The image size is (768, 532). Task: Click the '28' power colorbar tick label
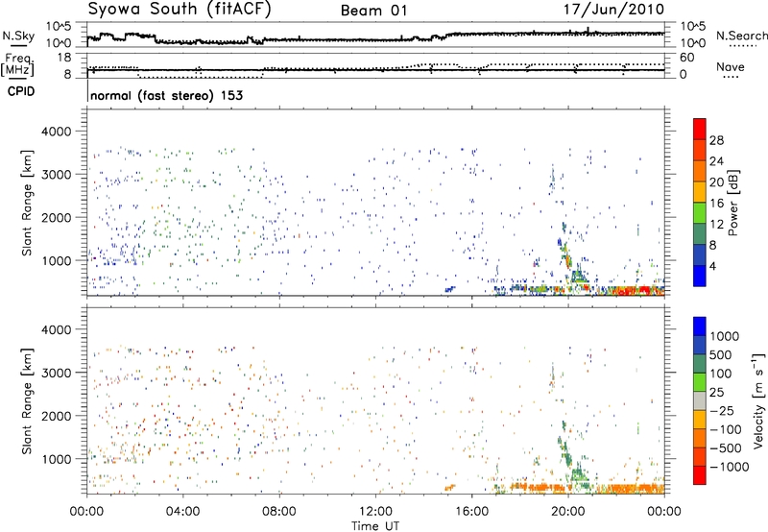(716, 140)
